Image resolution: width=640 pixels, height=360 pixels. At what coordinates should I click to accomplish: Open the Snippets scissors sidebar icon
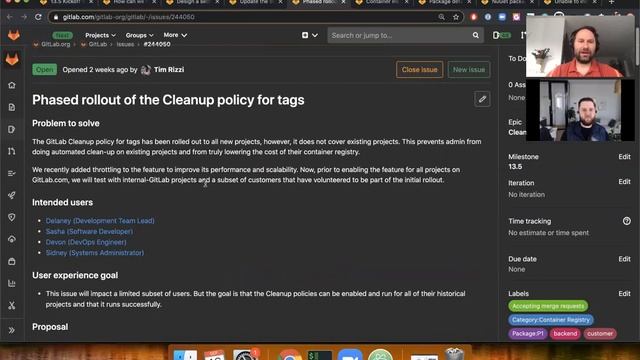12,305
